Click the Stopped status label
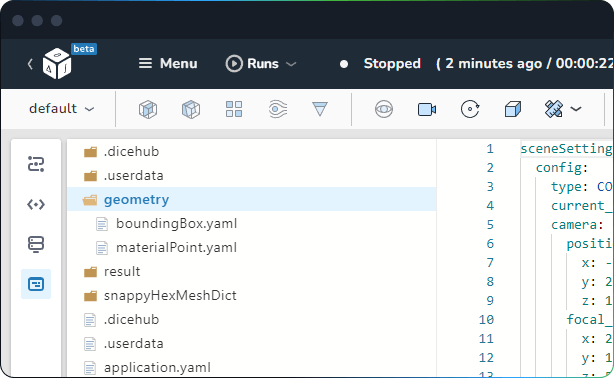Image resolution: width=614 pixels, height=378 pixels. (x=392, y=63)
